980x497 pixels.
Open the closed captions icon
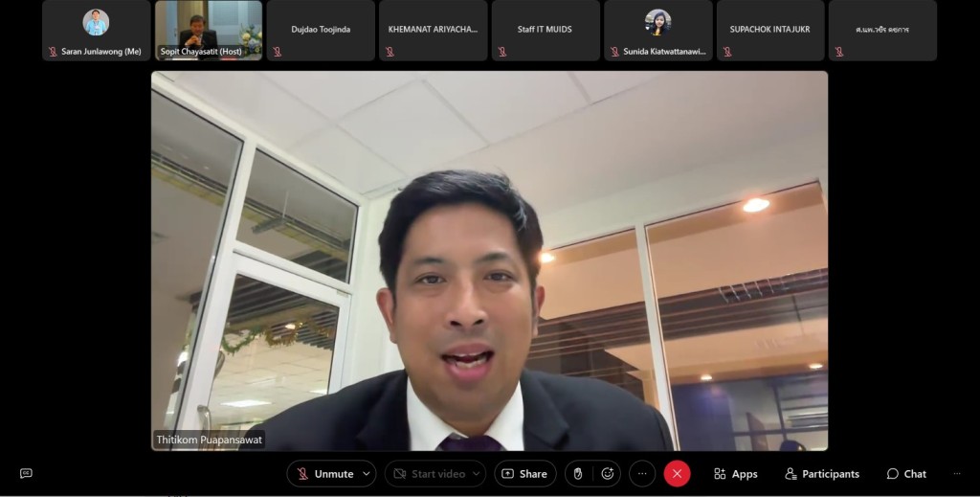(x=26, y=473)
